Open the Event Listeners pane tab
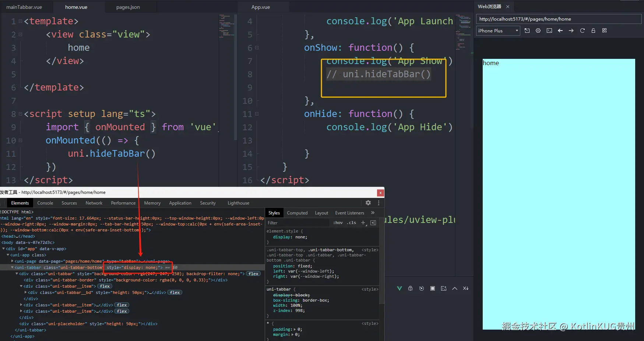 (349, 213)
